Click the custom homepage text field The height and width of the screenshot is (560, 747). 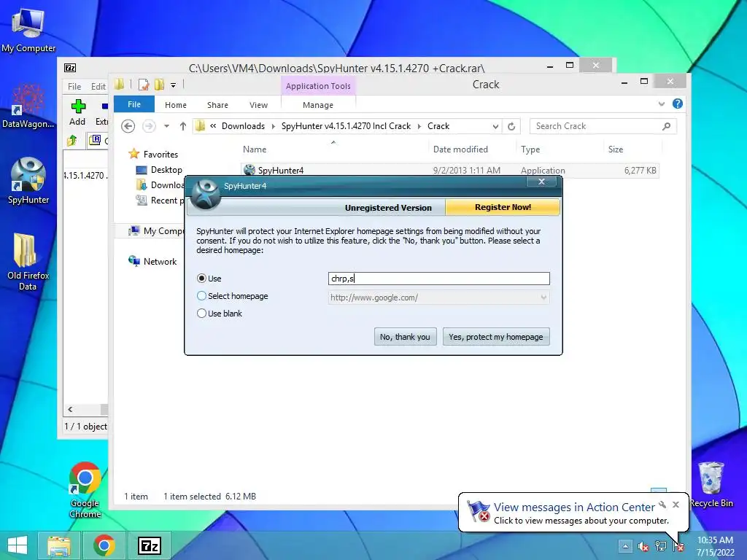point(438,279)
